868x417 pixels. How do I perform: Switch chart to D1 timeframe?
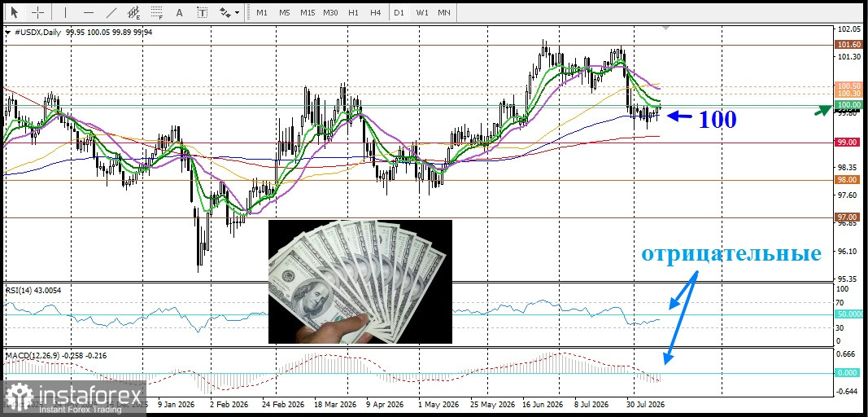399,12
